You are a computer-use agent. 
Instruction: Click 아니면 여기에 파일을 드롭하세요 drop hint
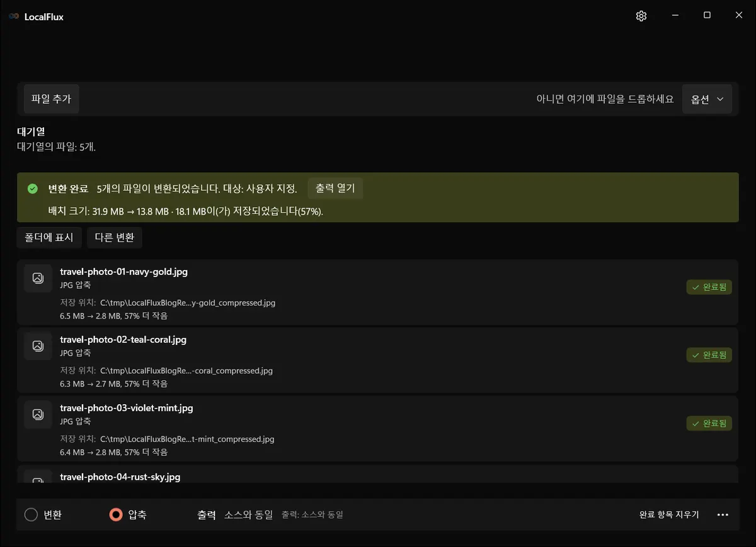(605, 99)
